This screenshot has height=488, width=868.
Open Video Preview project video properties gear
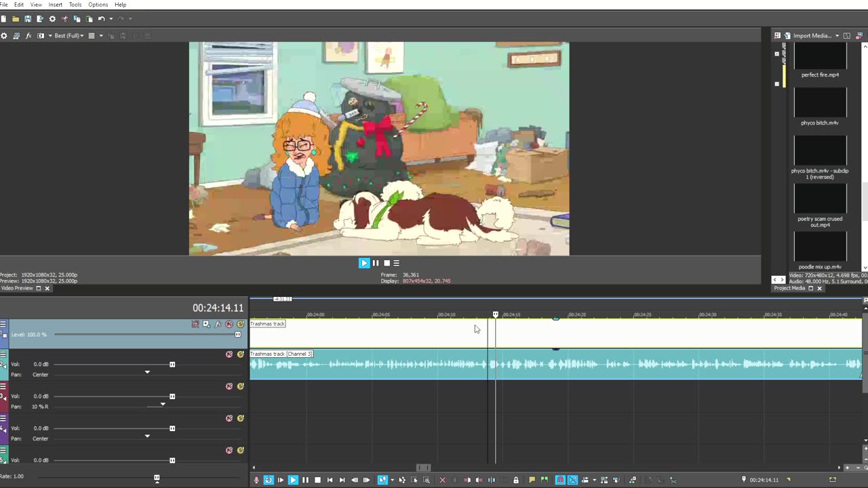pyautogui.click(x=4, y=36)
